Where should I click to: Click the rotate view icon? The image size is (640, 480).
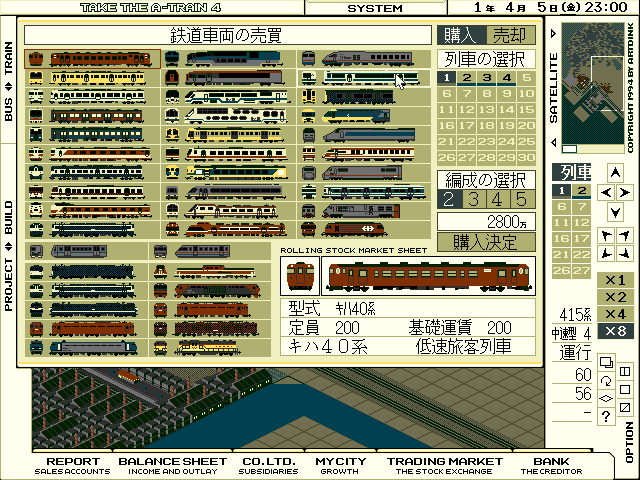607,380
